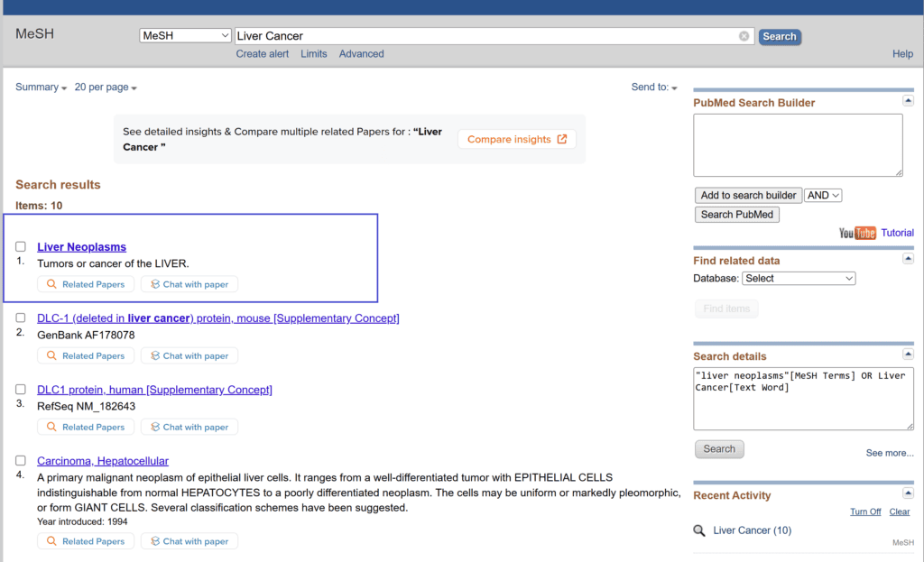This screenshot has width=924, height=562.
Task: Click the Items: 10 count text
Action: [39, 206]
